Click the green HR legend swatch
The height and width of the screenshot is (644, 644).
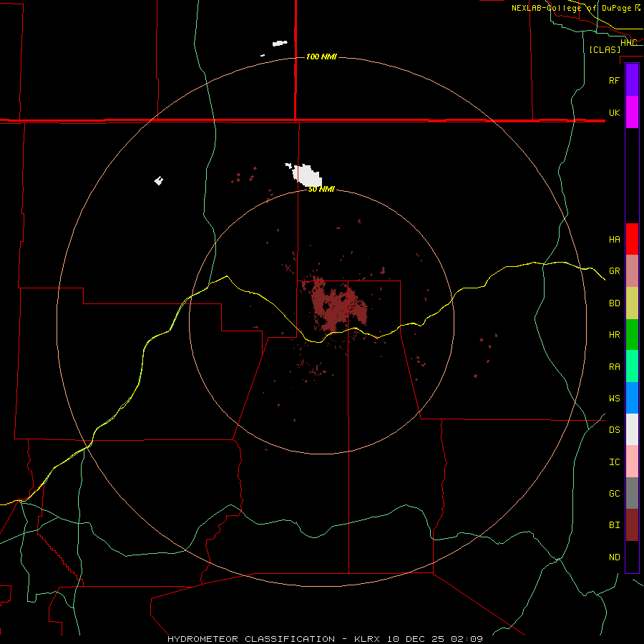click(x=632, y=335)
